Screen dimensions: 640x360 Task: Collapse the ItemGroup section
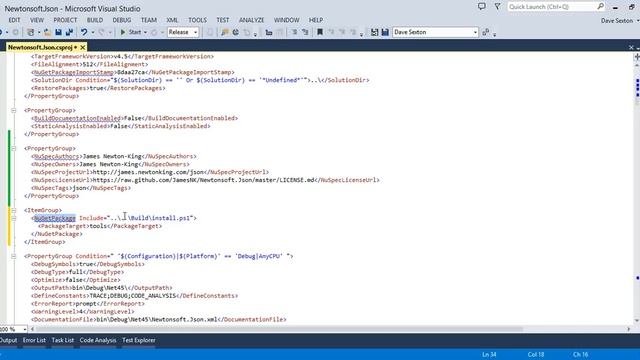pyautogui.click(x=13, y=210)
